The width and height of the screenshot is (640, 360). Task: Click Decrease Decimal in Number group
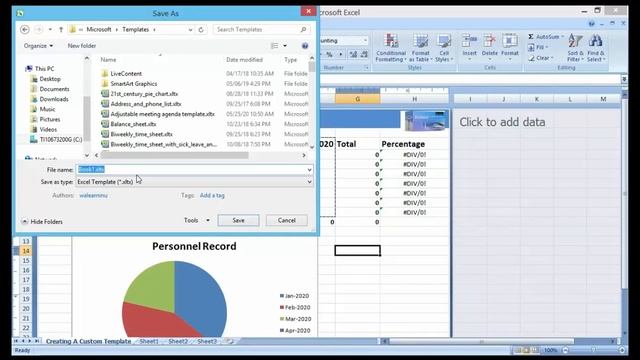click(364, 54)
